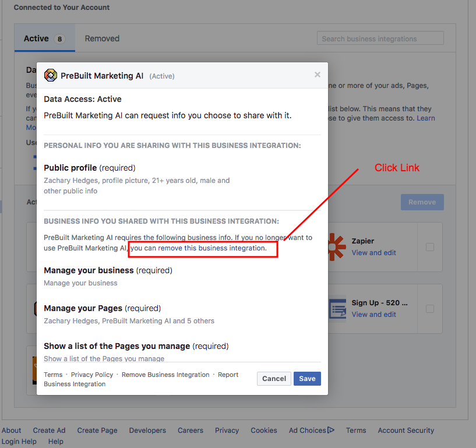476x448 pixels.
Task: Click Sign Up - 520 View and edit link
Action: point(373,315)
